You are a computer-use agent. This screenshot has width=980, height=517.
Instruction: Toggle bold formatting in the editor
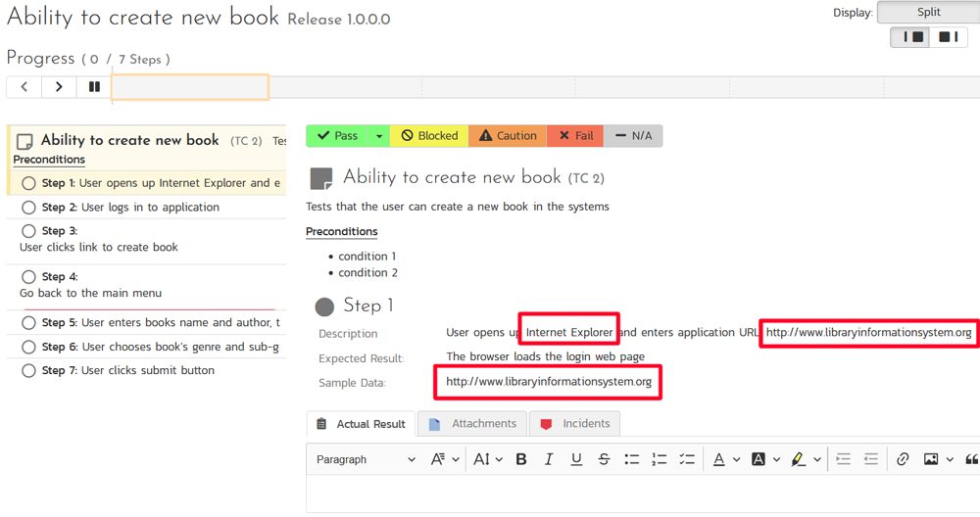click(x=521, y=459)
